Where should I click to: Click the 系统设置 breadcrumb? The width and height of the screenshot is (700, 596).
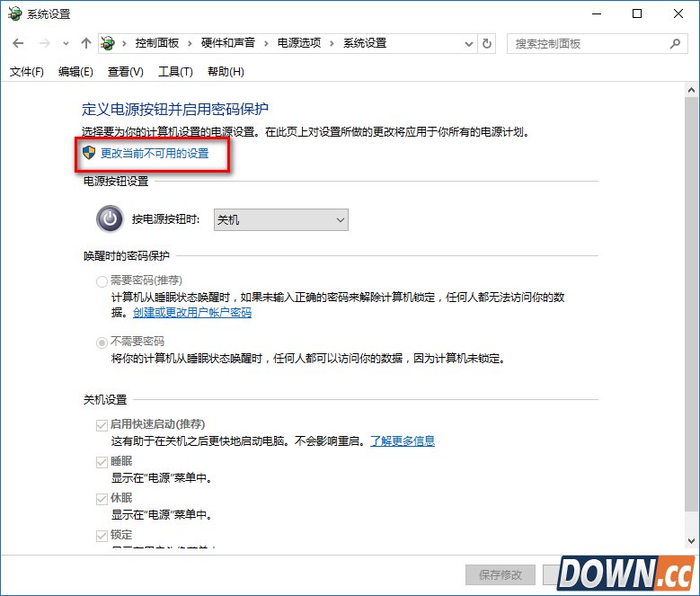click(x=365, y=43)
